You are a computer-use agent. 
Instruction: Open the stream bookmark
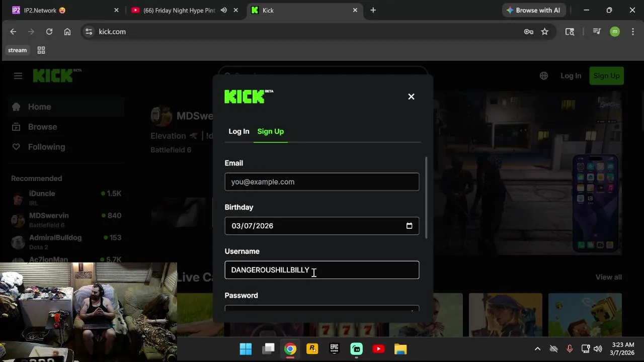(x=17, y=50)
